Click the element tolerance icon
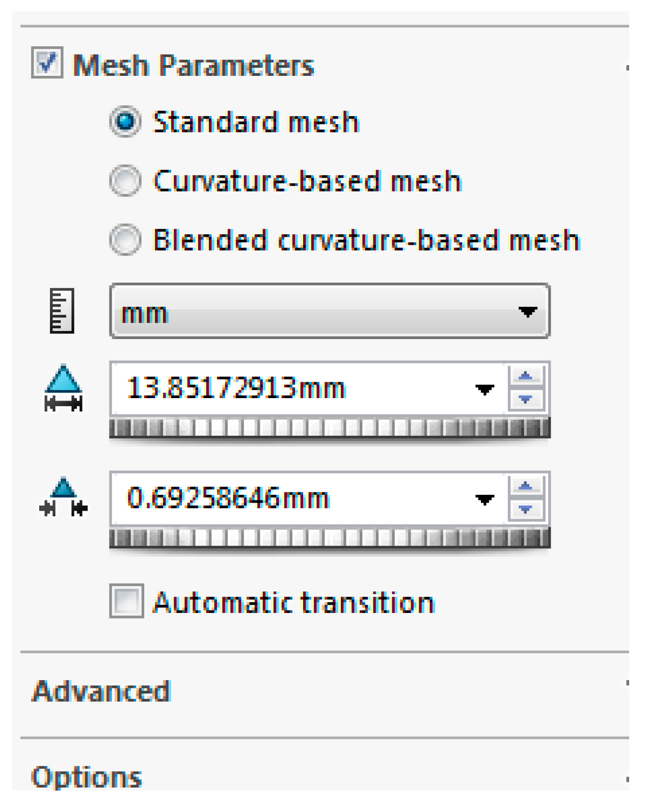This screenshot has height=812, width=648. coord(63,497)
